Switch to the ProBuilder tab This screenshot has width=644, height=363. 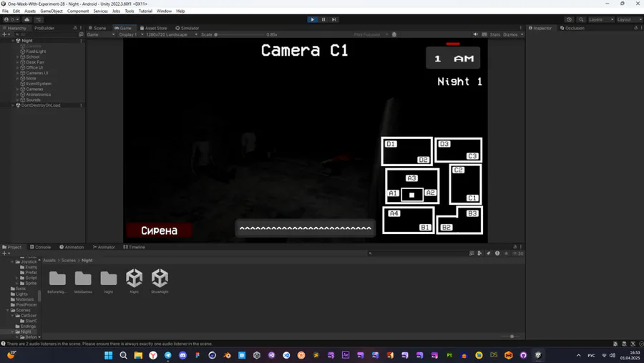tap(44, 28)
